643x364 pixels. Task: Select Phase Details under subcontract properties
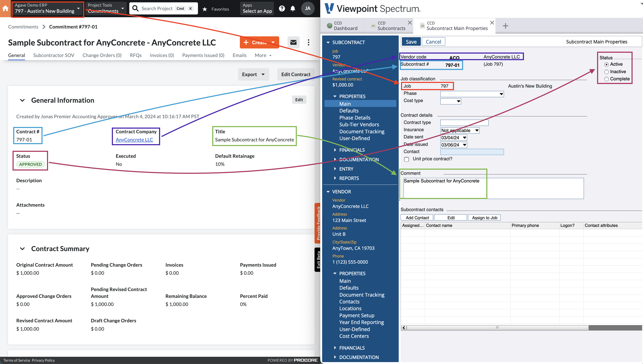(354, 118)
